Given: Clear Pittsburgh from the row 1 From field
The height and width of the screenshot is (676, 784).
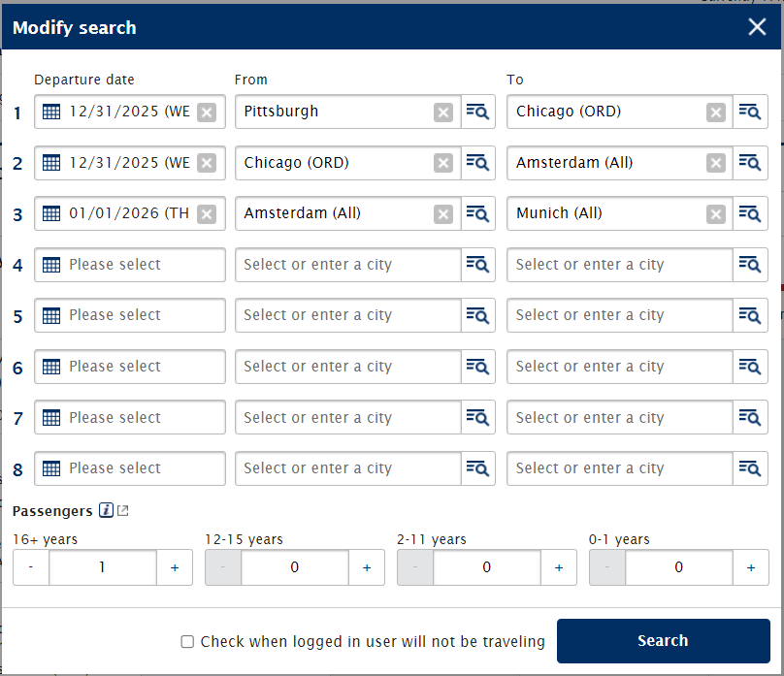Looking at the screenshot, I should (x=443, y=113).
